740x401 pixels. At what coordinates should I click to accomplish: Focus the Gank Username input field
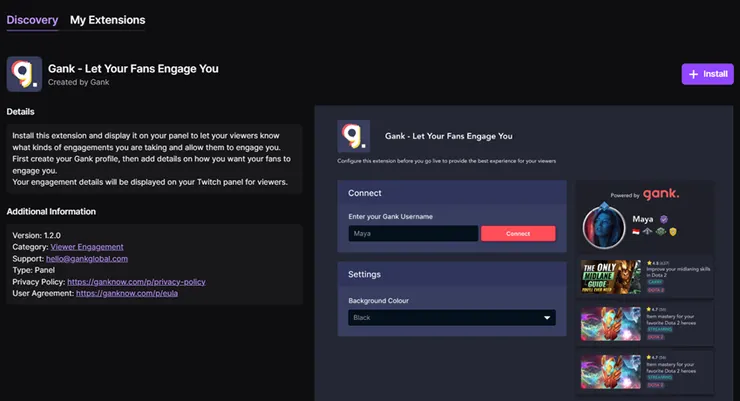click(413, 234)
